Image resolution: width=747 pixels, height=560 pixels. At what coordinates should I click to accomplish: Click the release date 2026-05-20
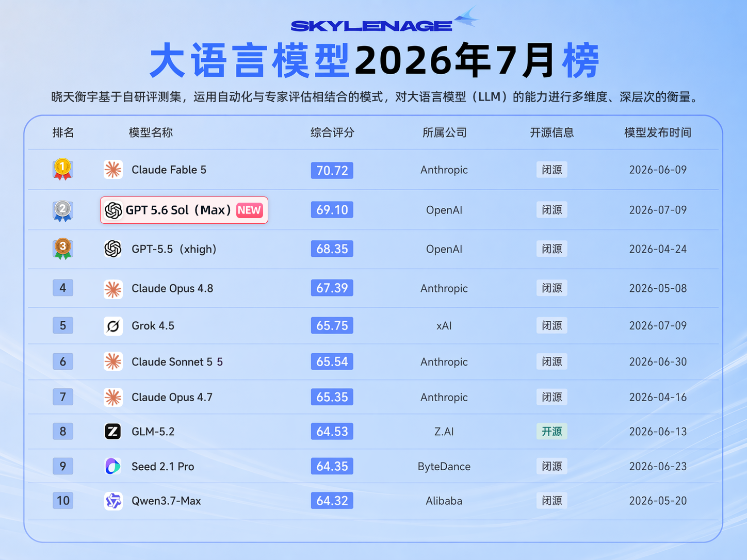tap(658, 501)
